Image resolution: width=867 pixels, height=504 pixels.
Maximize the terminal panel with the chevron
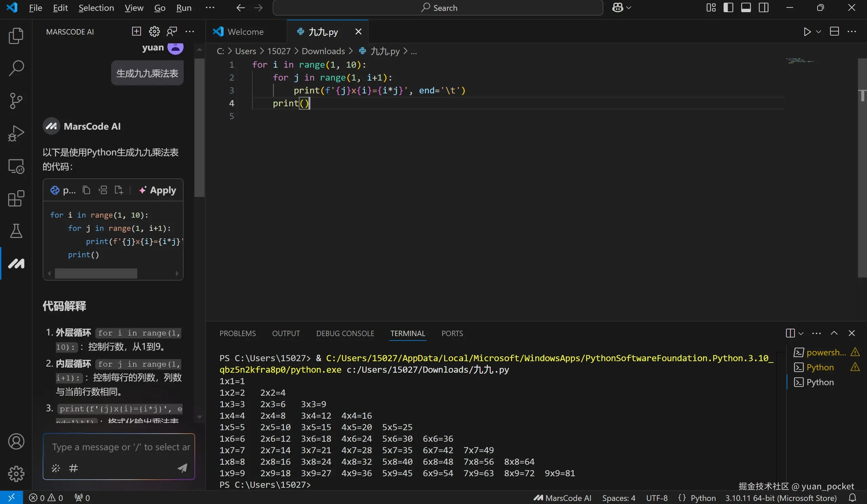[834, 333]
